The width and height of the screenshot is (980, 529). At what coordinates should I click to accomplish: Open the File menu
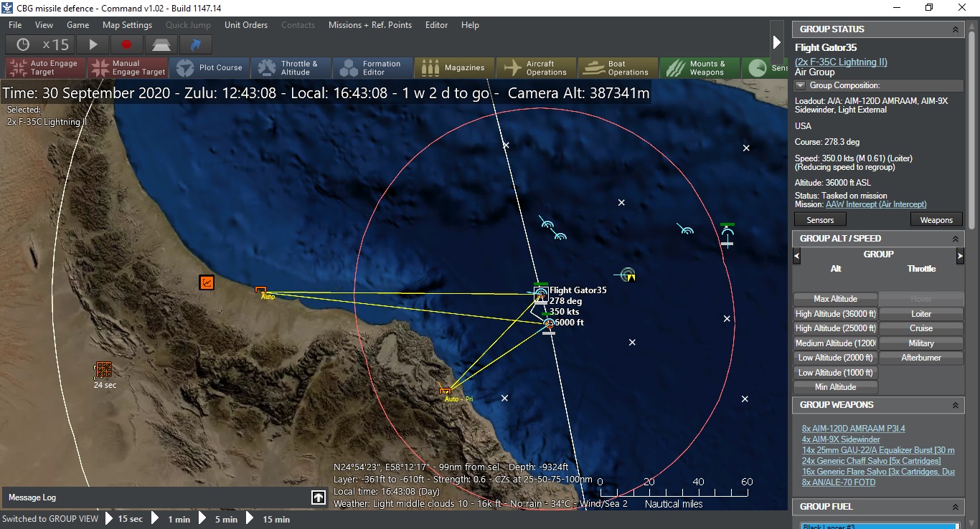pos(15,25)
